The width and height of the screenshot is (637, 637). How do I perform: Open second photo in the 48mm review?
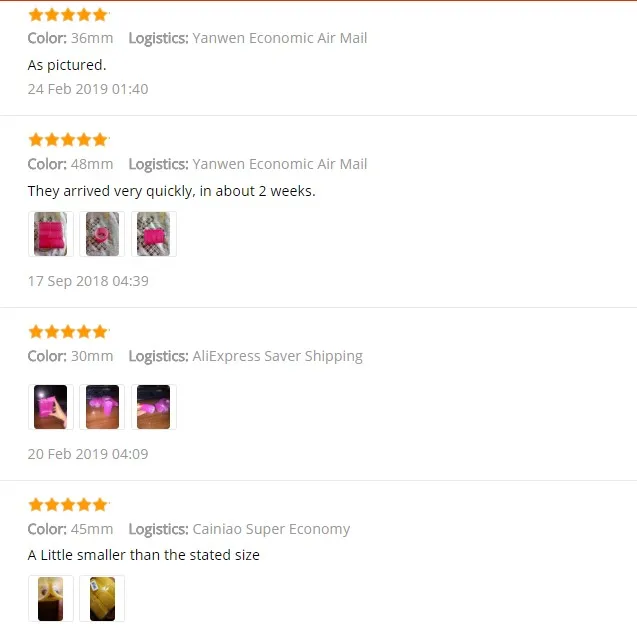tap(102, 234)
